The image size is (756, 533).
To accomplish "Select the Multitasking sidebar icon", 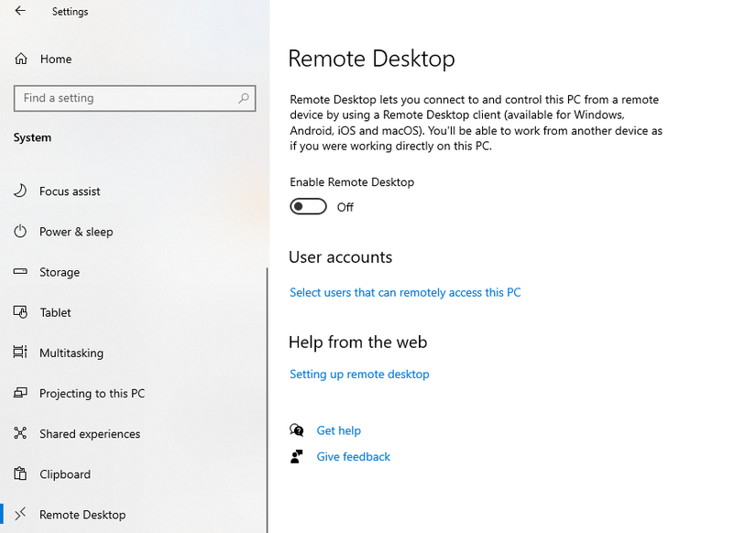I will [20, 353].
